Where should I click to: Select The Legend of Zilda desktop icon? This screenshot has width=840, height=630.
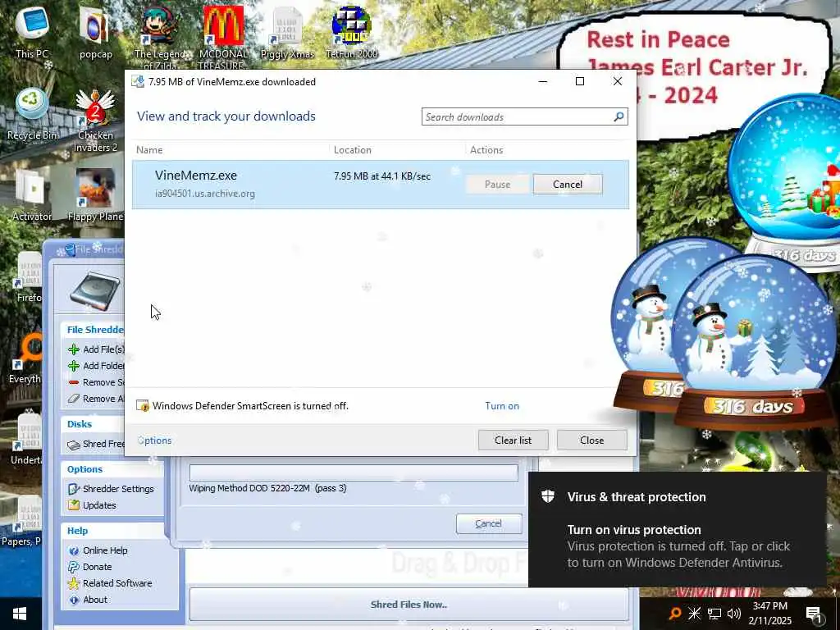point(160,36)
